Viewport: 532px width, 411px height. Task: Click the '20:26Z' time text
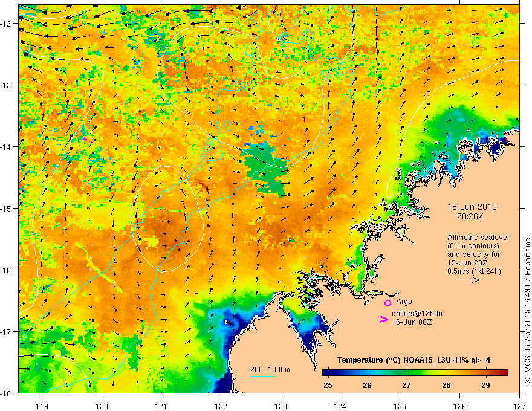pos(470,216)
